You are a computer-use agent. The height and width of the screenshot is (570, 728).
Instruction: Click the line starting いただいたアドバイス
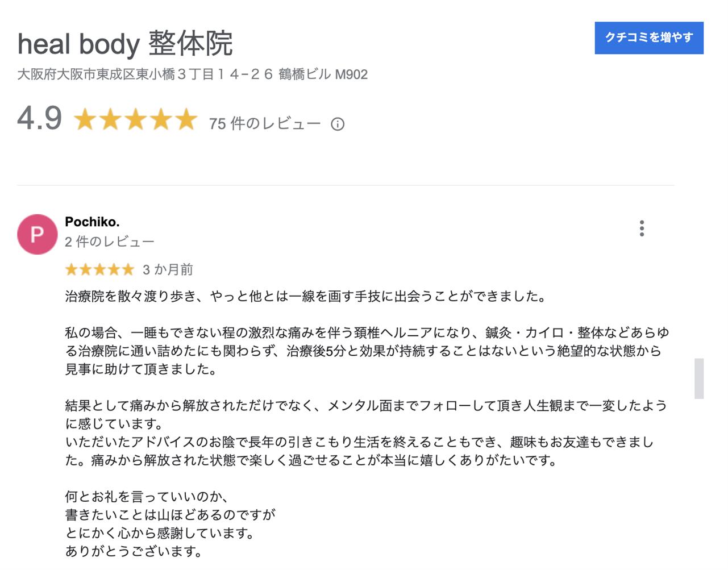359,442
